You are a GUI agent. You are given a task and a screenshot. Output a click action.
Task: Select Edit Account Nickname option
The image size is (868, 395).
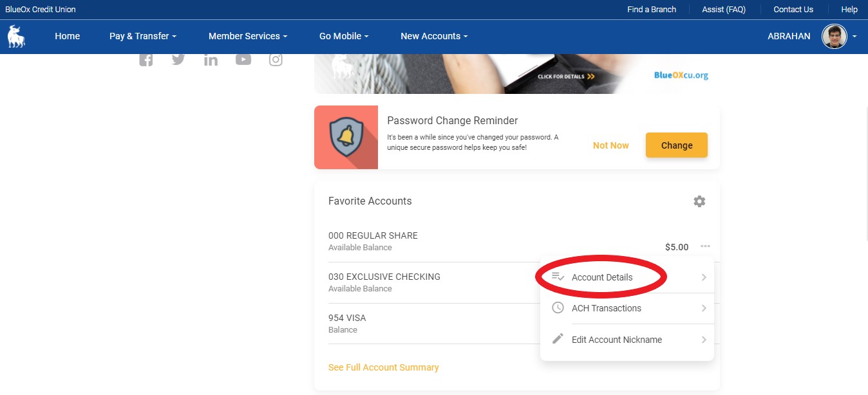(616, 340)
